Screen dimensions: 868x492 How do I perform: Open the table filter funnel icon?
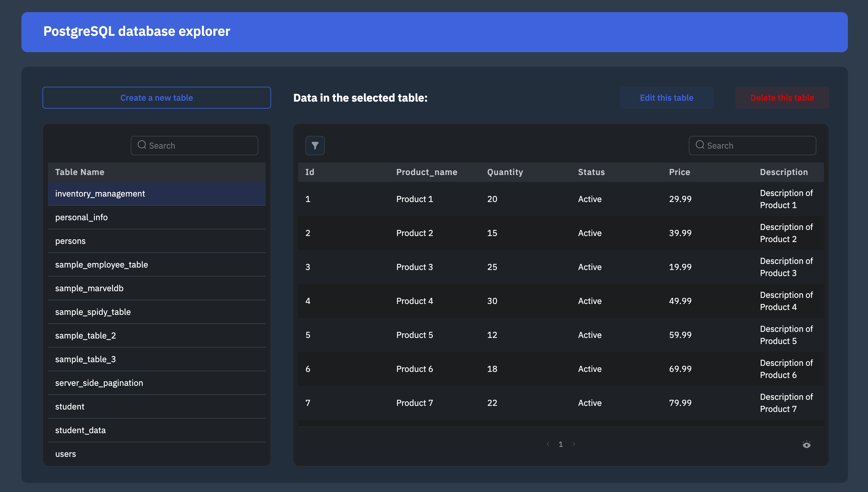[x=315, y=146]
